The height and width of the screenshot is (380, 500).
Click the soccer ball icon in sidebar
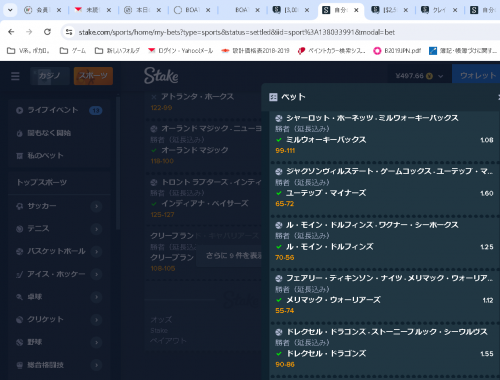pyautogui.click(x=20, y=206)
